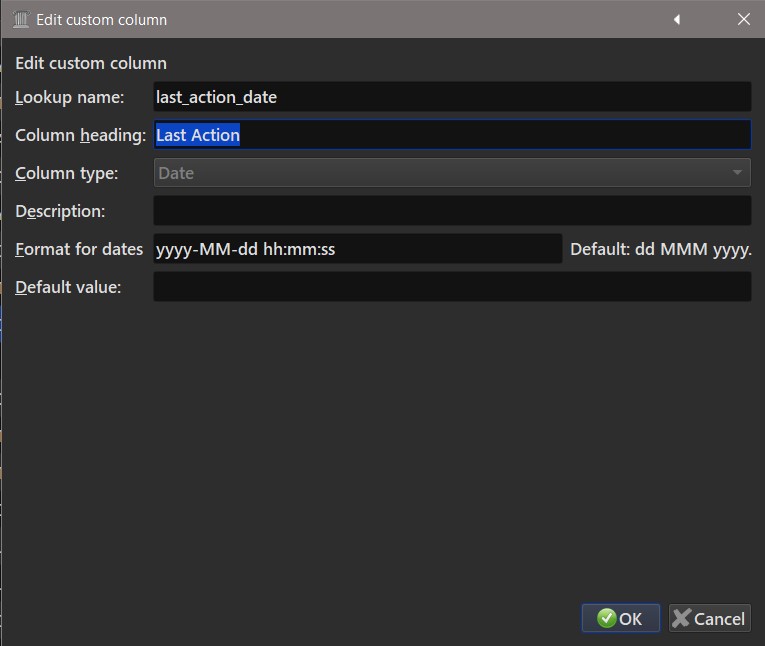
Task: Select the Default value text field
Action: [451, 287]
